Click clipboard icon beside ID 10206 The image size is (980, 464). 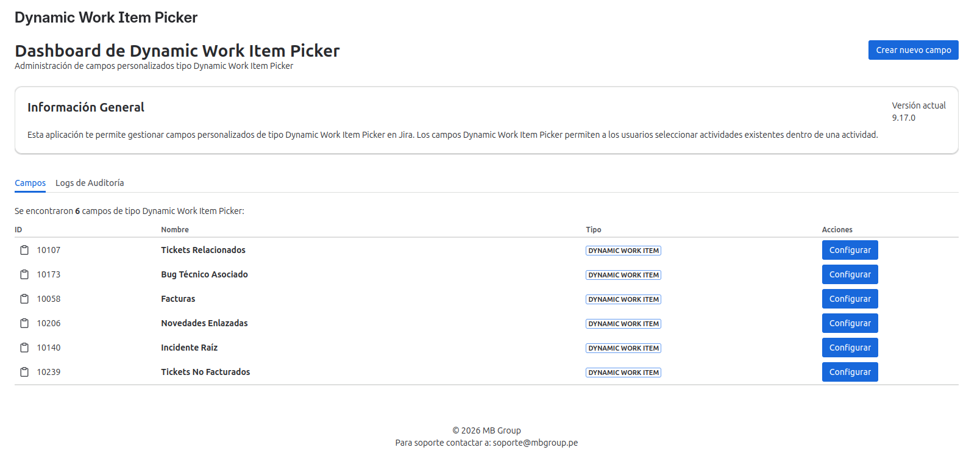(x=24, y=323)
